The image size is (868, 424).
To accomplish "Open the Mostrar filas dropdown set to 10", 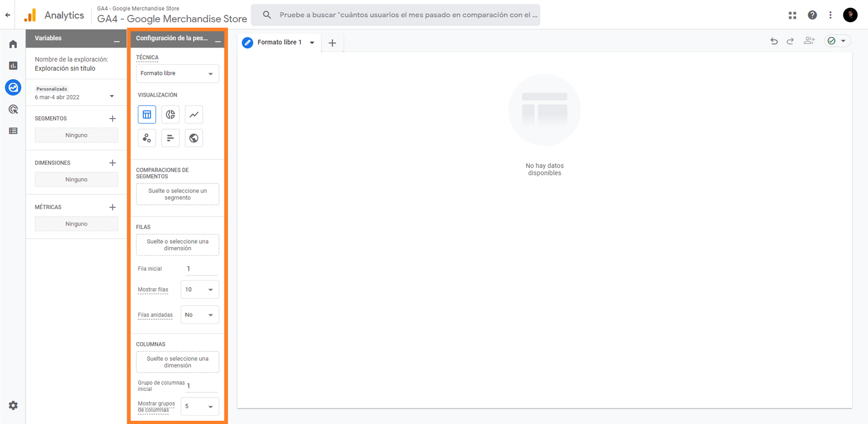I will pos(200,289).
